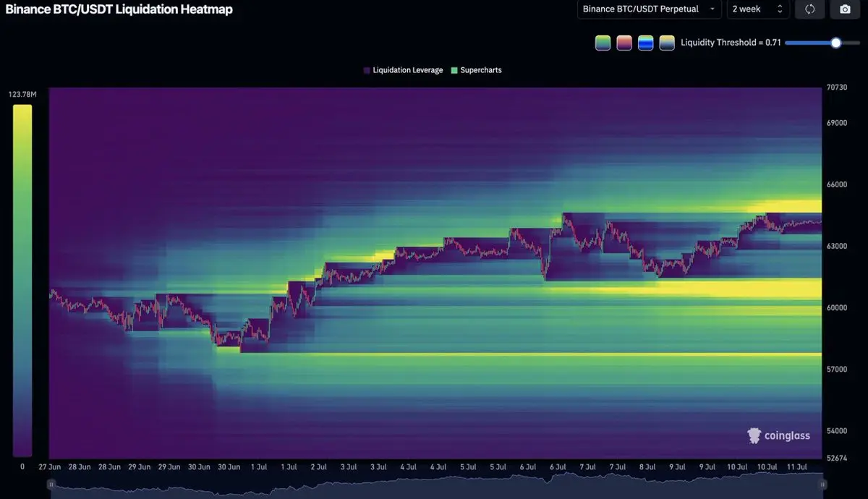The width and height of the screenshot is (868, 499).
Task: Click the 66000 price axis label
Action: point(837,184)
